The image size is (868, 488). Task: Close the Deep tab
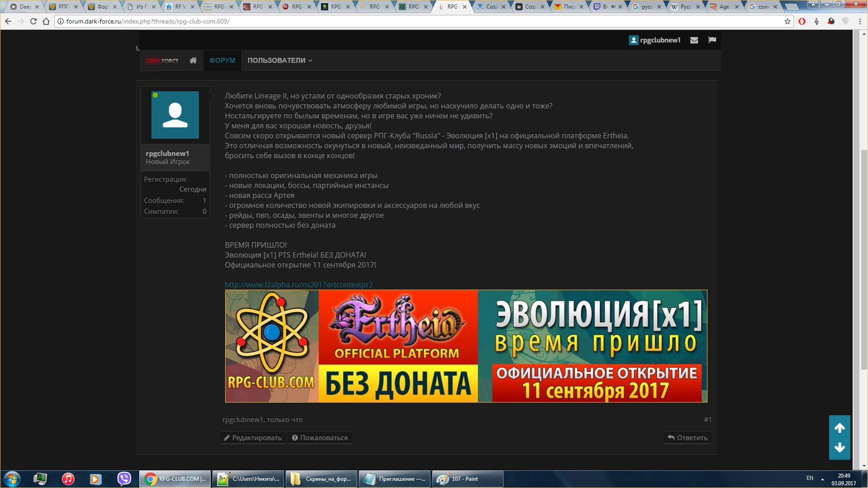(38, 7)
